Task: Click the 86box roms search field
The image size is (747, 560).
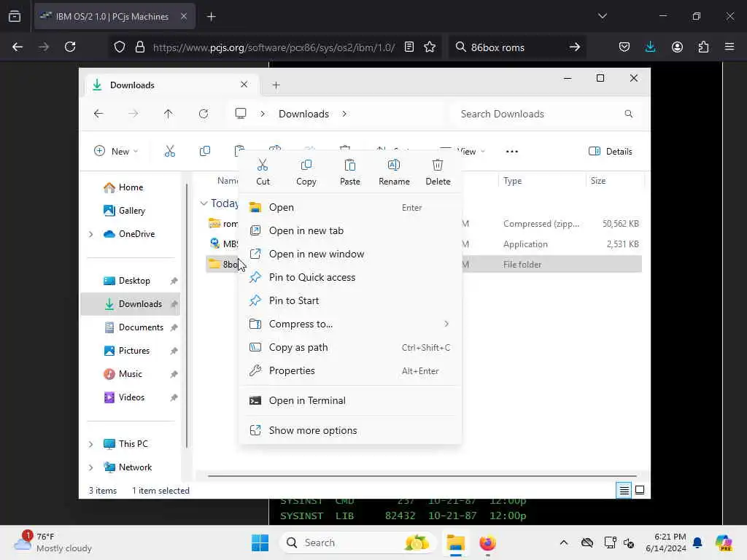Action: point(517,47)
